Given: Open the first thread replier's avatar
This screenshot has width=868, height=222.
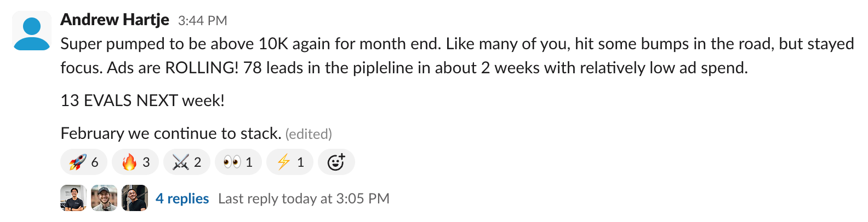Looking at the screenshot, I should click(73, 198).
